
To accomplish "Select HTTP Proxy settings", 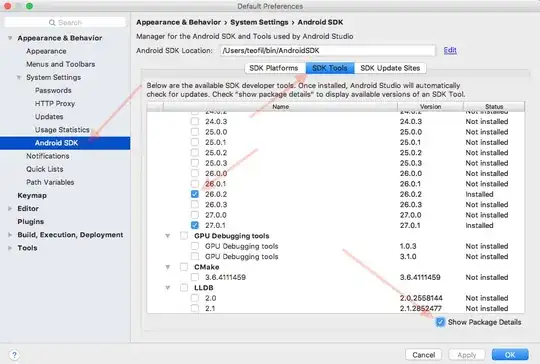I will pyautogui.click(x=55, y=103).
